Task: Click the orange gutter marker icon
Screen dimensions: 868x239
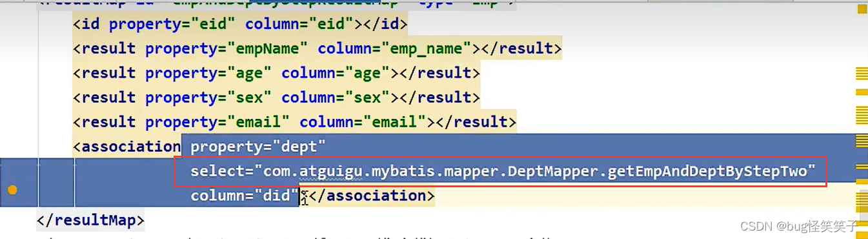Action: coord(12,190)
